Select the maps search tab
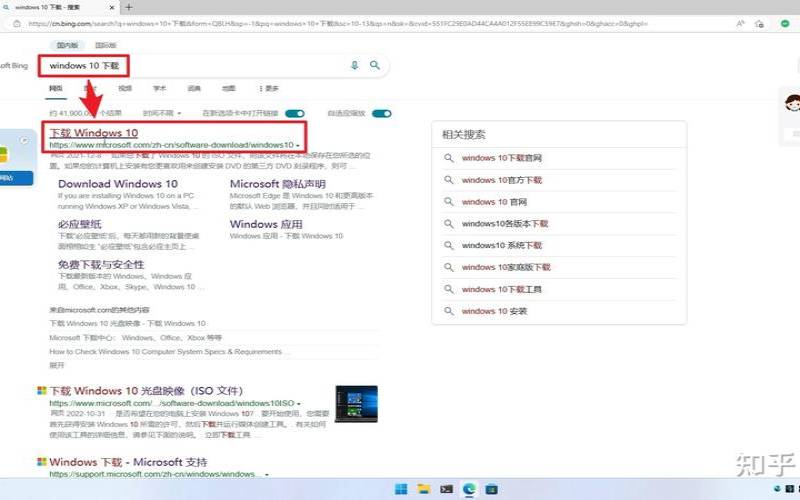The width and height of the screenshot is (800, 500). pyautogui.click(x=229, y=88)
